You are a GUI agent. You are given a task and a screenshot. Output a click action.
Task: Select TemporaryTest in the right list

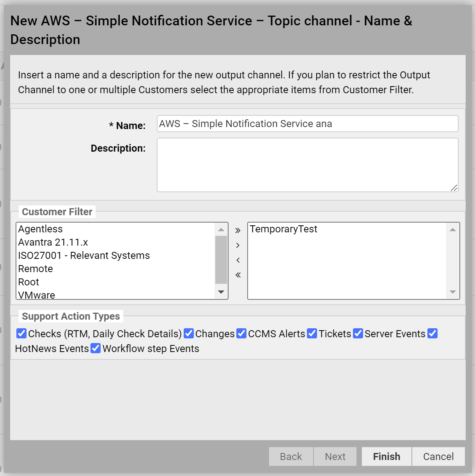click(284, 229)
